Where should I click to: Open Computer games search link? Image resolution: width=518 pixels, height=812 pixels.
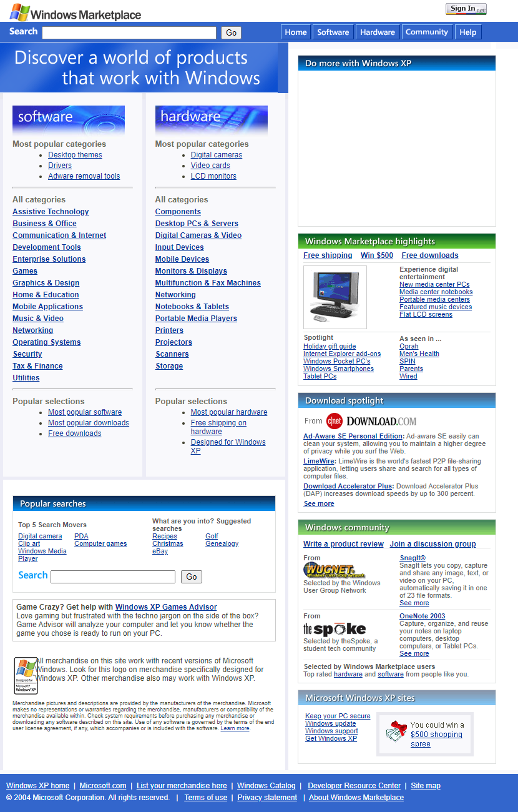[100, 543]
